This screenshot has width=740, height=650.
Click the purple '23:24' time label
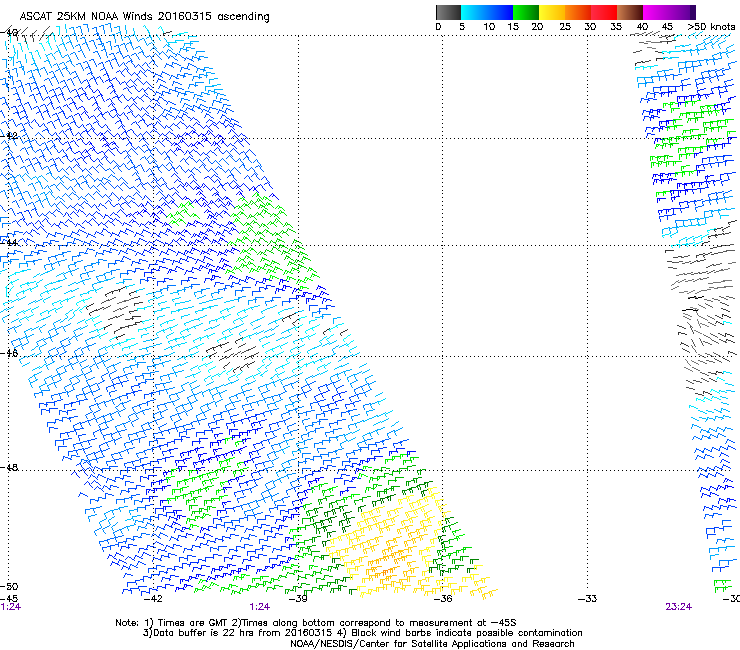click(679, 607)
